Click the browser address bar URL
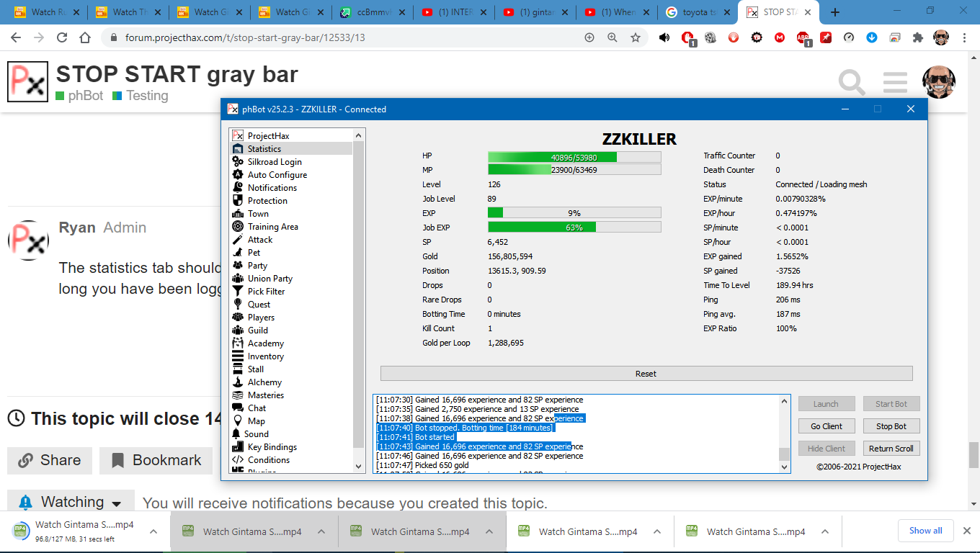 [x=245, y=37]
